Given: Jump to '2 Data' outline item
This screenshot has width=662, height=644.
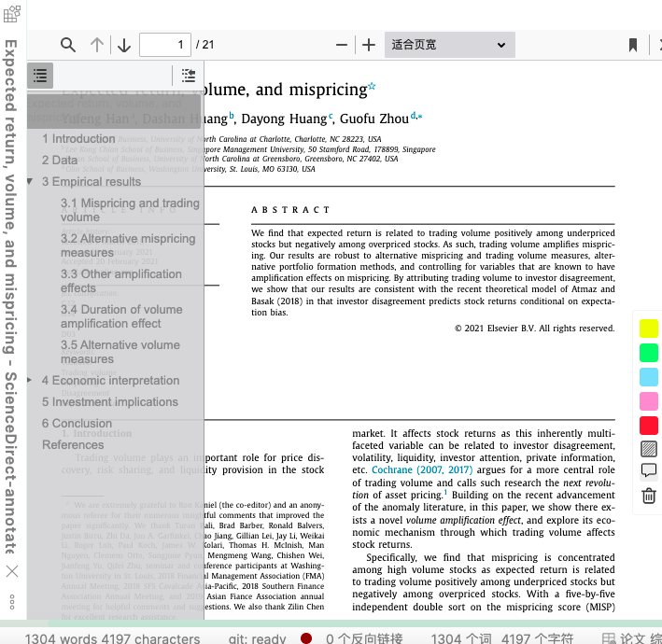Looking at the screenshot, I should pyautogui.click(x=60, y=160).
